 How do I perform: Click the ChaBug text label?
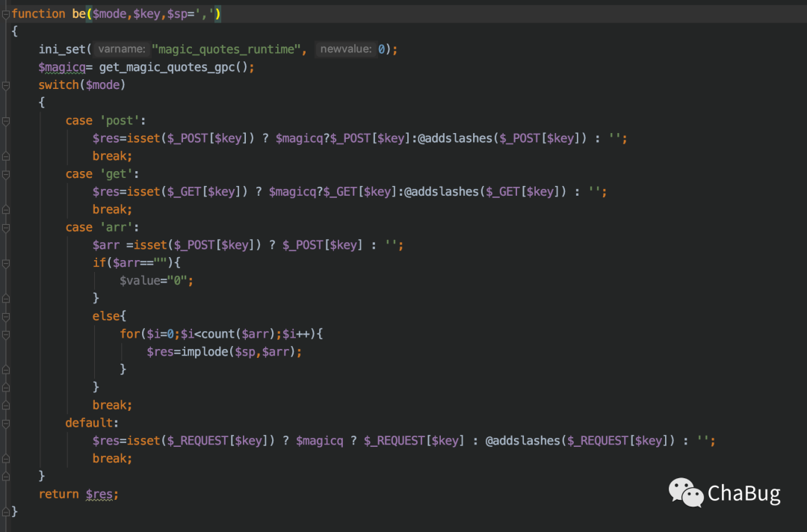coord(743,493)
